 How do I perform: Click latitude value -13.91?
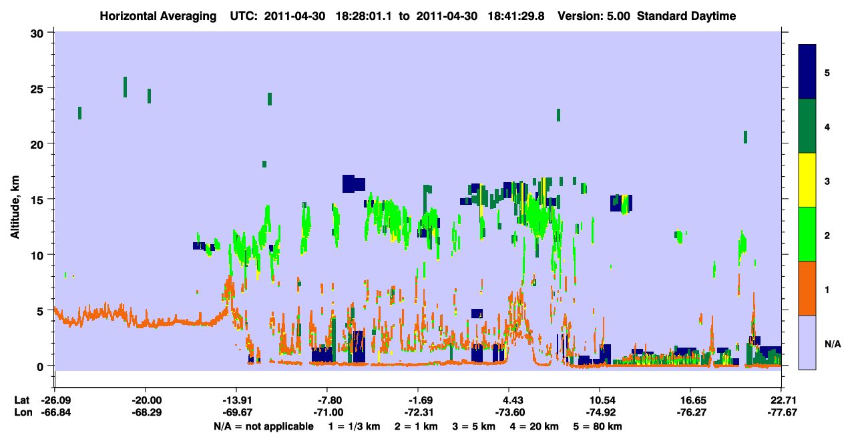click(236, 400)
